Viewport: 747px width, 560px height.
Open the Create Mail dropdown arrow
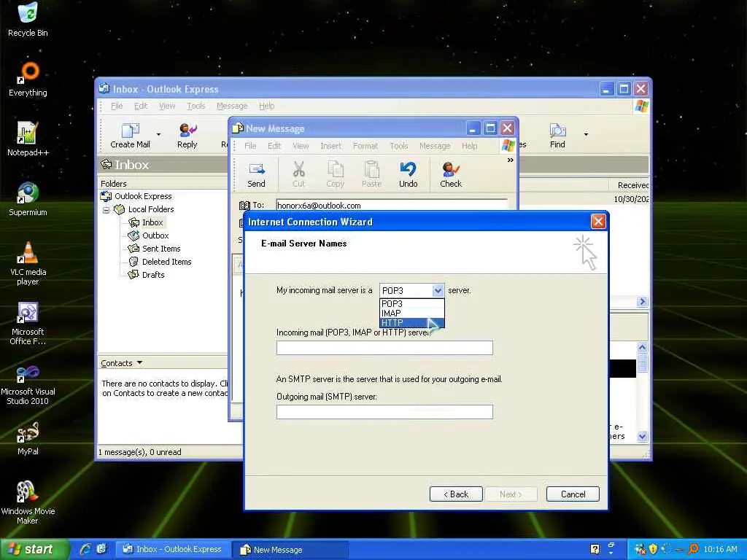tap(158, 135)
